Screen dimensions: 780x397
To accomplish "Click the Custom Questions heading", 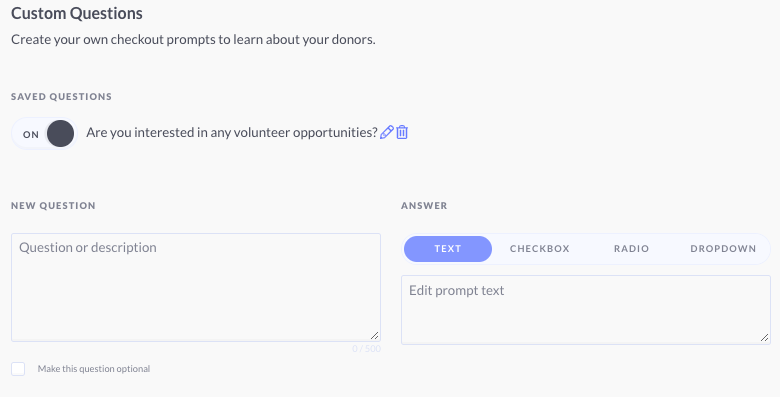I will (x=77, y=13).
